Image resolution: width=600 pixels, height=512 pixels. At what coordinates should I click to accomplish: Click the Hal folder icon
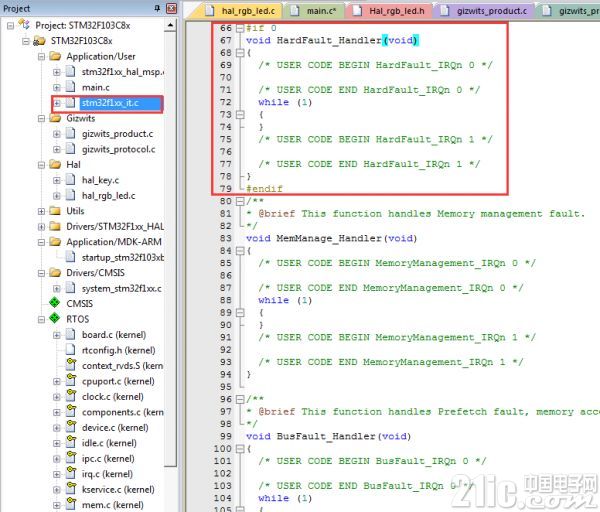coord(55,165)
